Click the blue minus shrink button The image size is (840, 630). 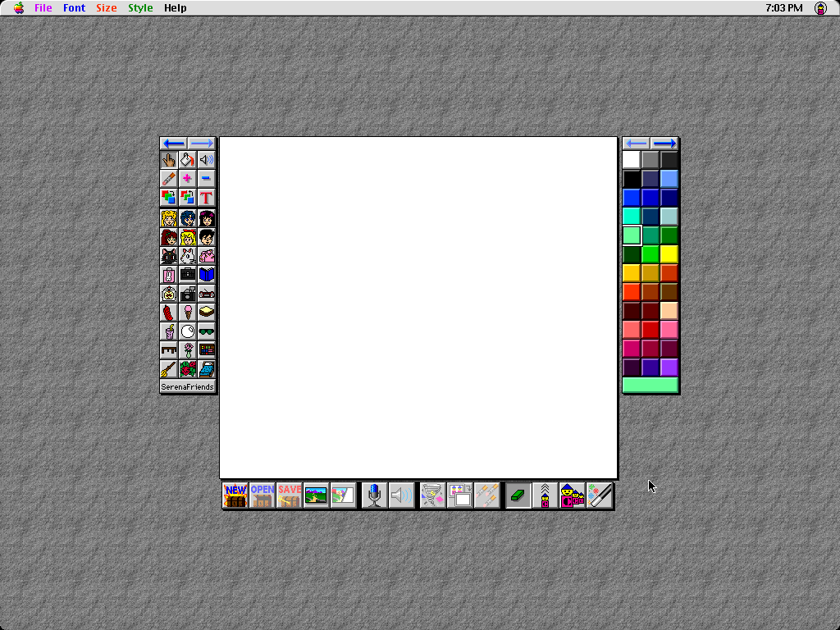pos(206,178)
